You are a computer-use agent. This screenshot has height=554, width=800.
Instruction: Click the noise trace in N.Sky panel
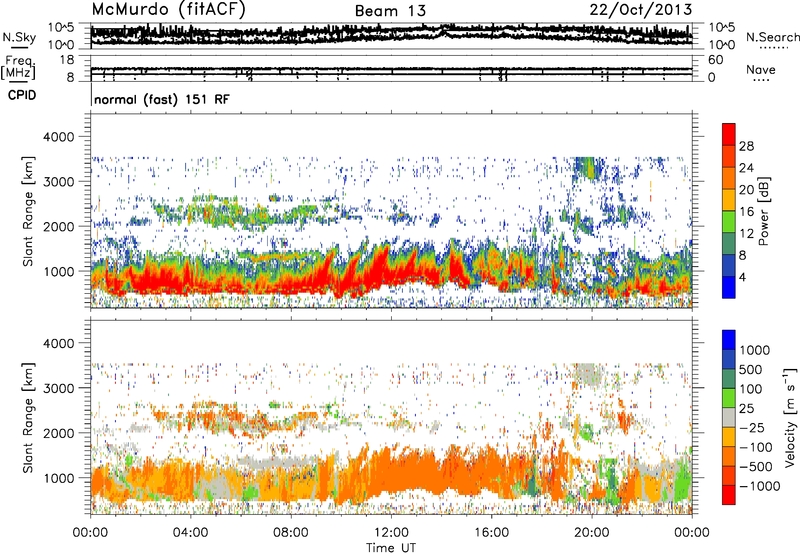click(x=391, y=35)
